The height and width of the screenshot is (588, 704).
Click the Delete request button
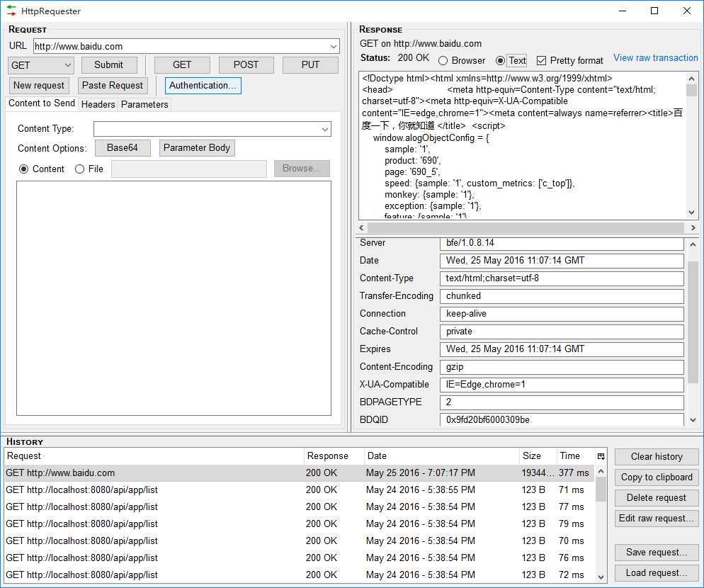coord(657,498)
